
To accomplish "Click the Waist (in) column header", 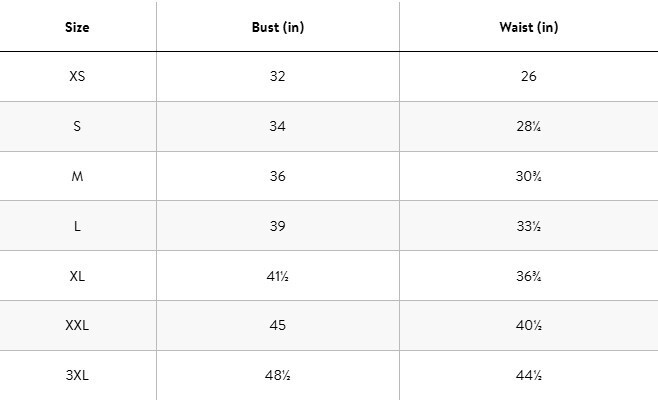I will point(528,27).
